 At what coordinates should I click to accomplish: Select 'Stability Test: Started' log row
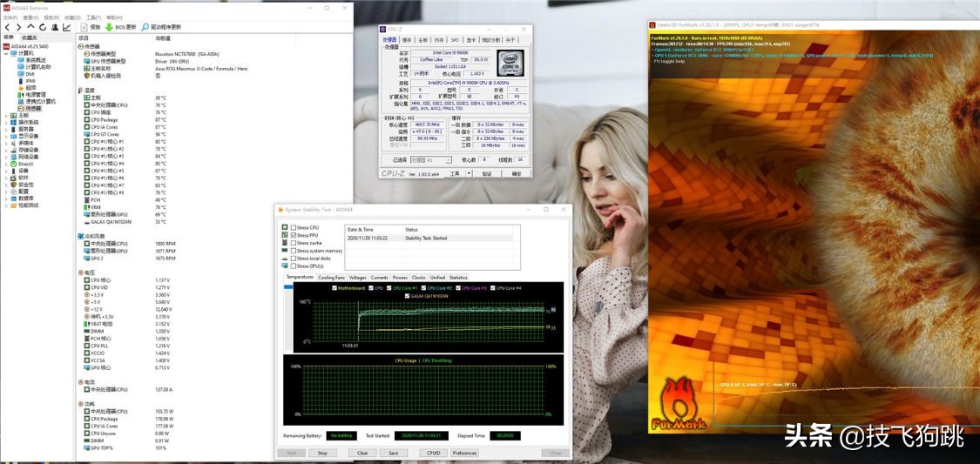(x=431, y=238)
